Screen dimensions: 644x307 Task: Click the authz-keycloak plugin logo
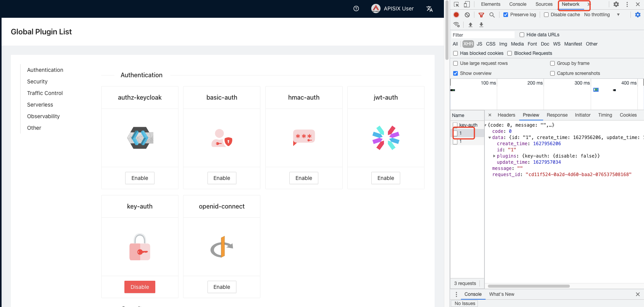(x=140, y=138)
